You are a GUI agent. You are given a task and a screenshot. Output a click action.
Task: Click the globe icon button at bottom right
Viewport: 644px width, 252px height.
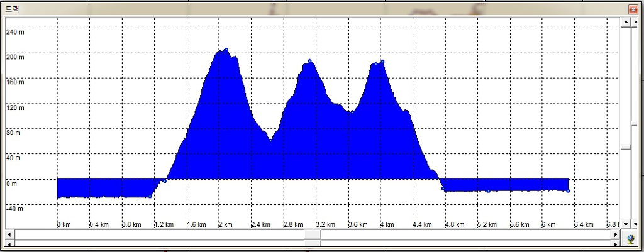pyautogui.click(x=631, y=238)
